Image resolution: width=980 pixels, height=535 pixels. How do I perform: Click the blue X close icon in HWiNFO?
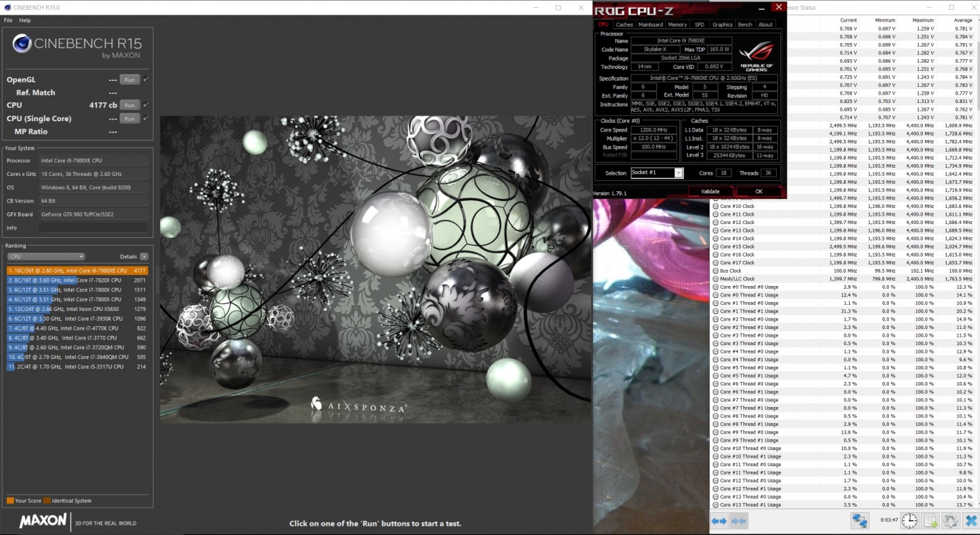(971, 520)
